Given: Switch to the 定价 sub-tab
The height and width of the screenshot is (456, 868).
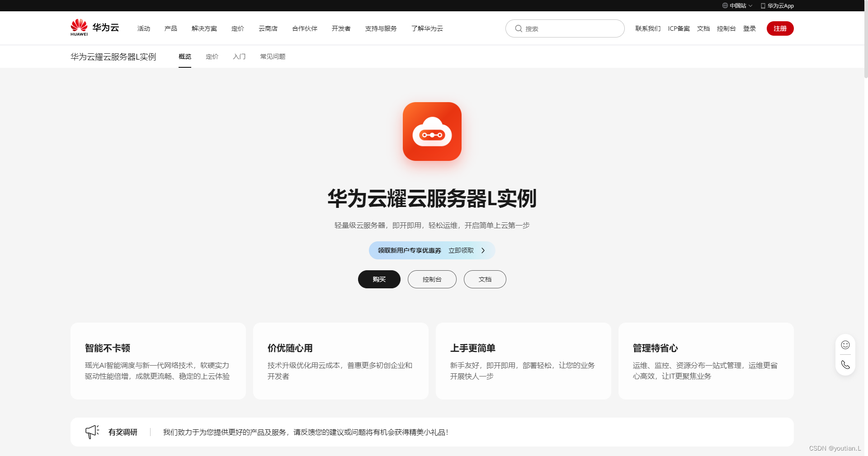Looking at the screenshot, I should (x=212, y=56).
